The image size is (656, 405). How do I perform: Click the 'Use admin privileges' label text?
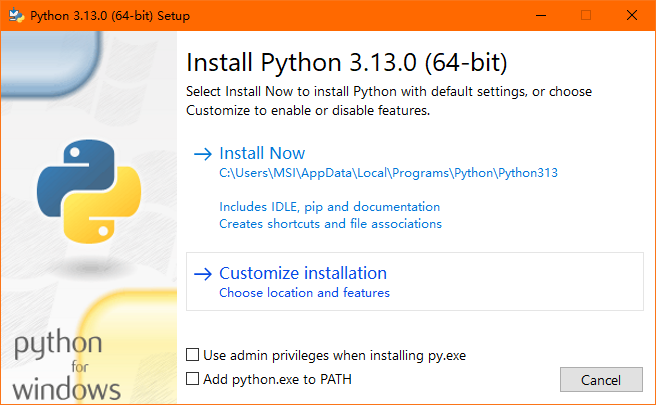click(x=334, y=355)
